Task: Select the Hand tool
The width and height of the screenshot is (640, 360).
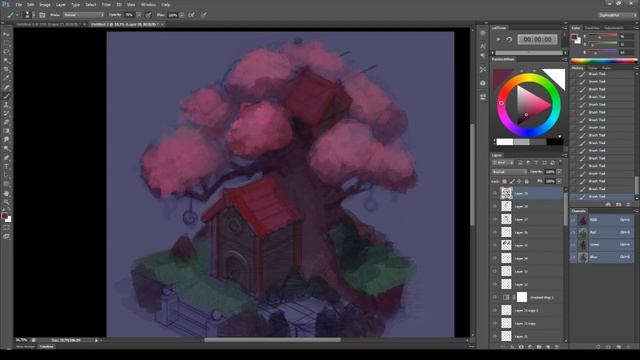Action: (6, 193)
